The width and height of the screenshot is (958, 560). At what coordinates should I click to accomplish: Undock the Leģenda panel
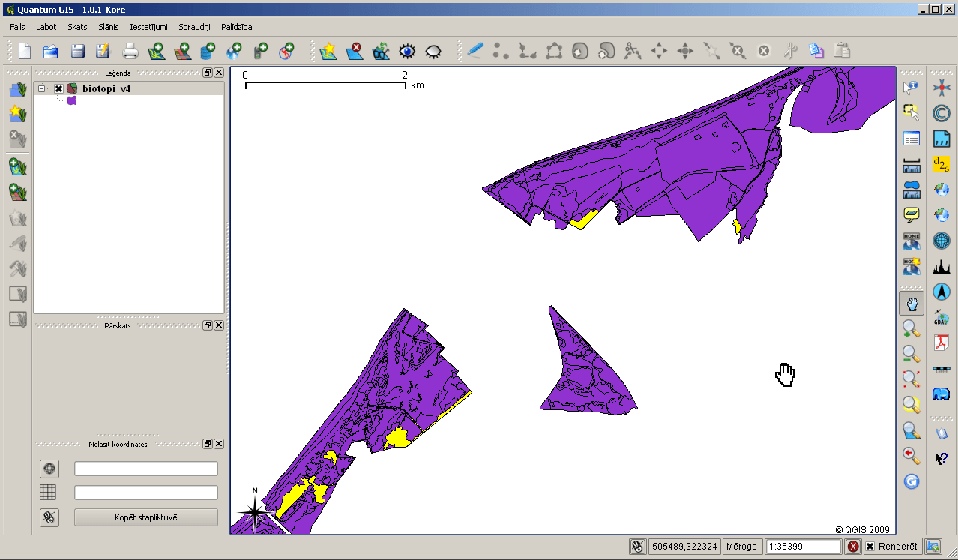point(208,73)
